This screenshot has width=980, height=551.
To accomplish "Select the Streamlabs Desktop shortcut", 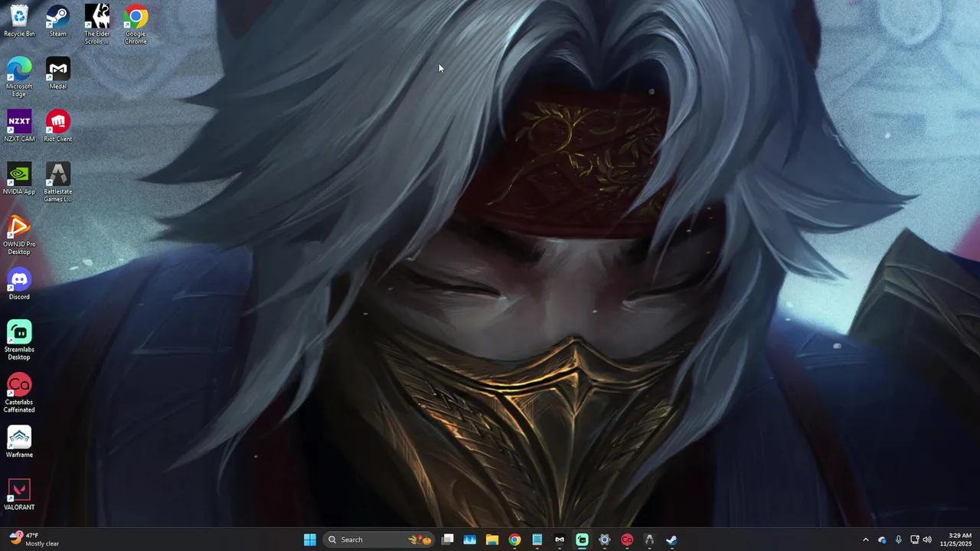I will tap(19, 340).
